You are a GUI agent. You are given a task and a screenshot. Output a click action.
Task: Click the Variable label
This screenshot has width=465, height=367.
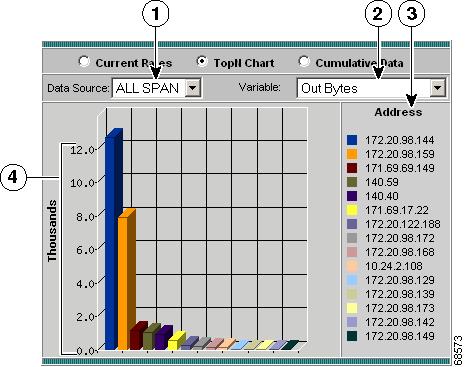click(x=260, y=87)
